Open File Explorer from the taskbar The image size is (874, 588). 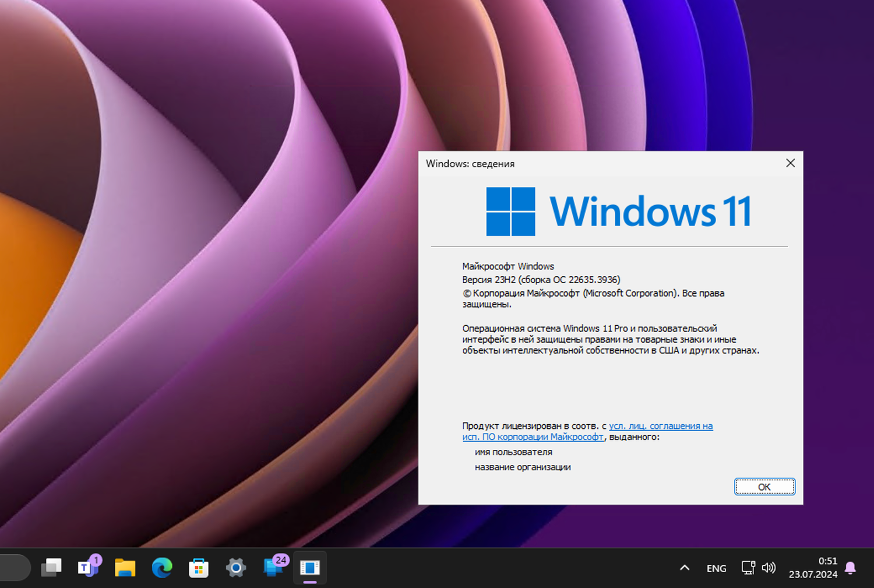pos(125,567)
